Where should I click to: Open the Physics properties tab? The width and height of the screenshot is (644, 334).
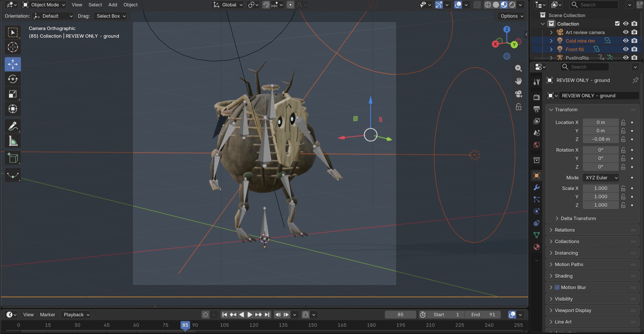pyautogui.click(x=536, y=211)
